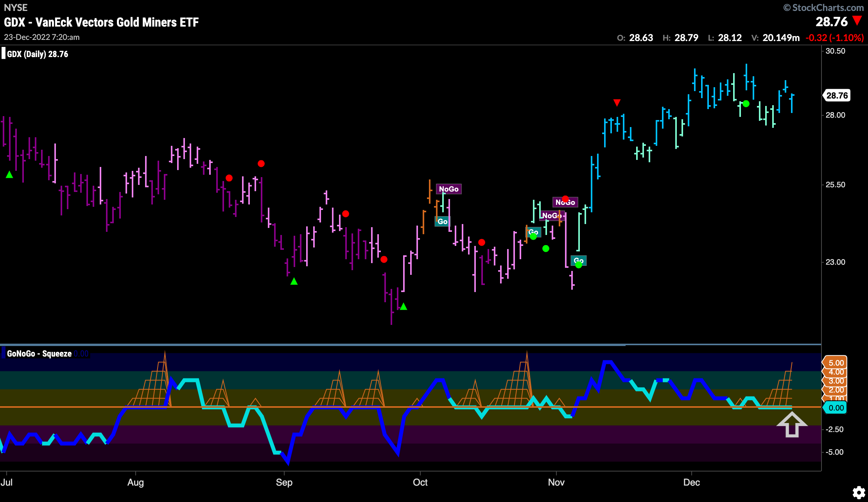Click the 28.76 current price tag on axis

tap(837, 95)
